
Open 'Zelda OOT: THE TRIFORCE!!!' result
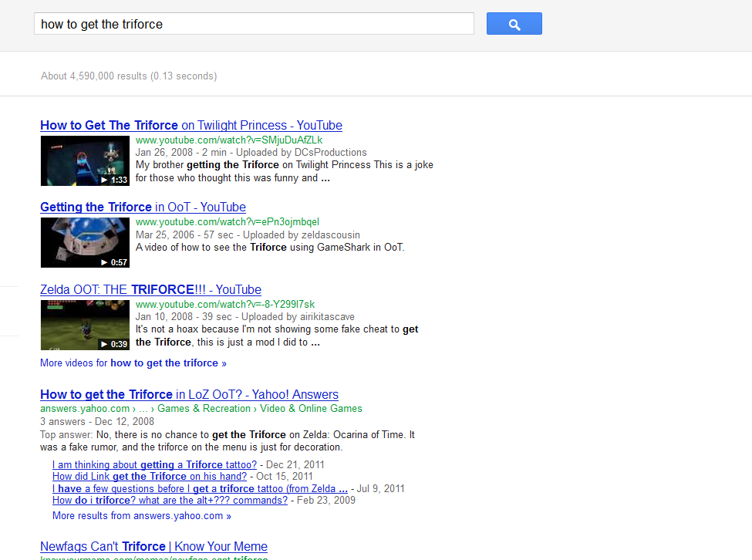point(150,289)
